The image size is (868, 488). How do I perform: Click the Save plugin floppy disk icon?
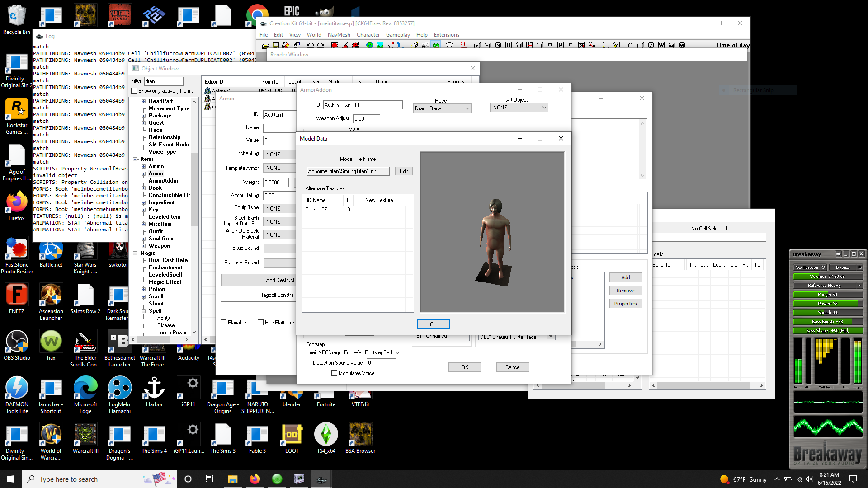pyautogui.click(x=275, y=45)
